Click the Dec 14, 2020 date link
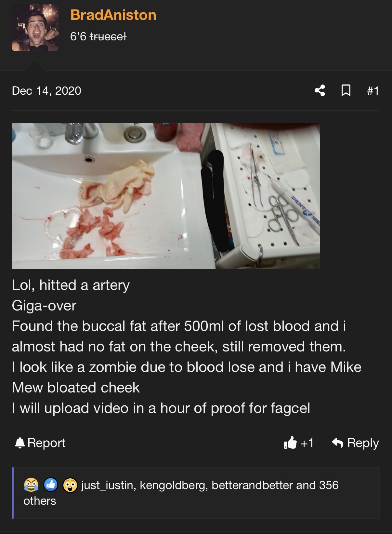This screenshot has width=392, height=534. [46, 91]
